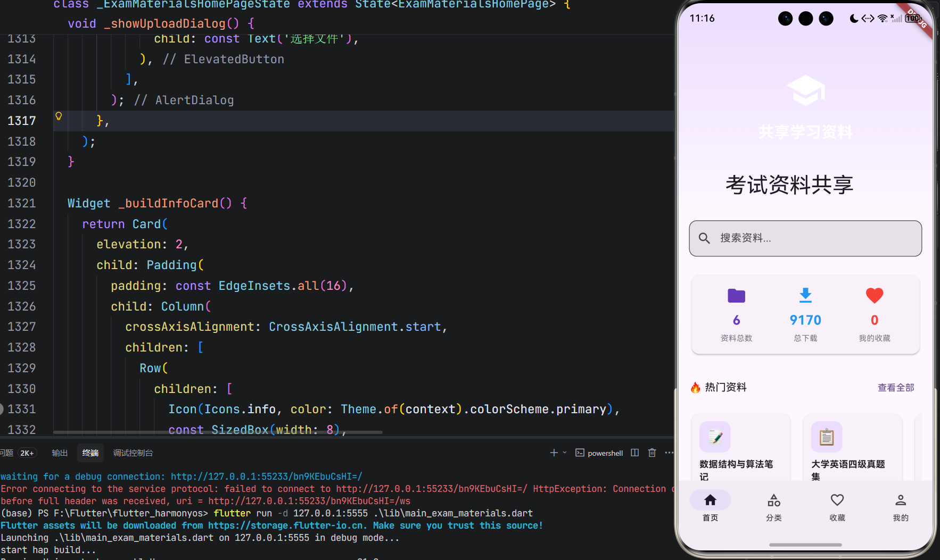Click the 9170 total downloads value
This screenshot has width=940, height=560.
805,320
